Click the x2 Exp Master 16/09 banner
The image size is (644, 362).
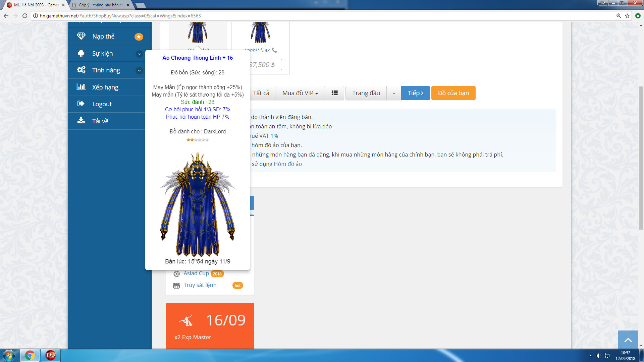pos(210,326)
